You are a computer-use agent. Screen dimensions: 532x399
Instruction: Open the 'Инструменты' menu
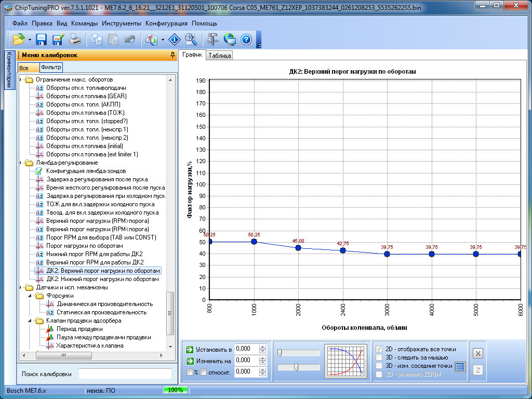click(121, 23)
